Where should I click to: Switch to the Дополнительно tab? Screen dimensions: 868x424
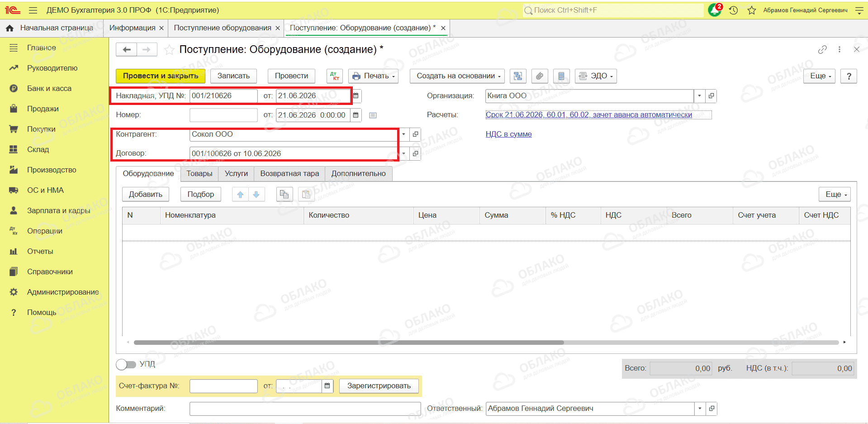359,174
